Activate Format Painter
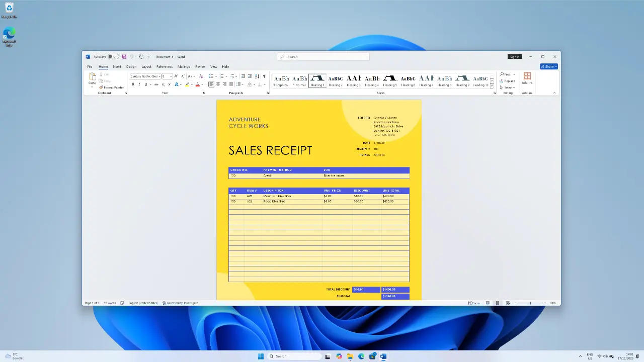 coord(111,87)
